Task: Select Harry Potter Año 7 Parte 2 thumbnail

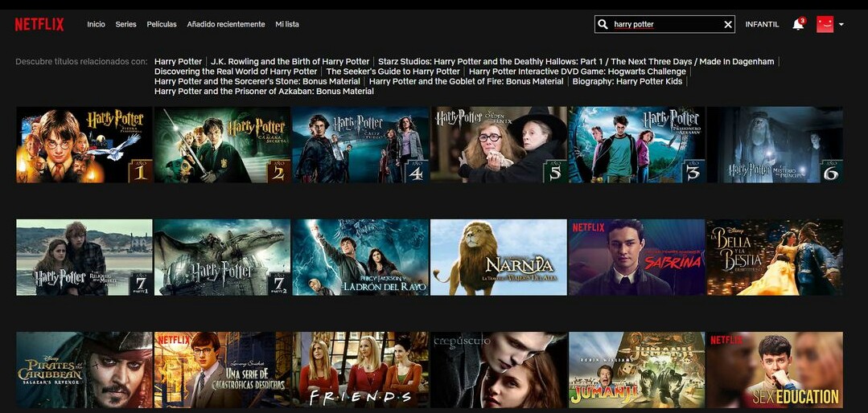Action: coord(222,258)
